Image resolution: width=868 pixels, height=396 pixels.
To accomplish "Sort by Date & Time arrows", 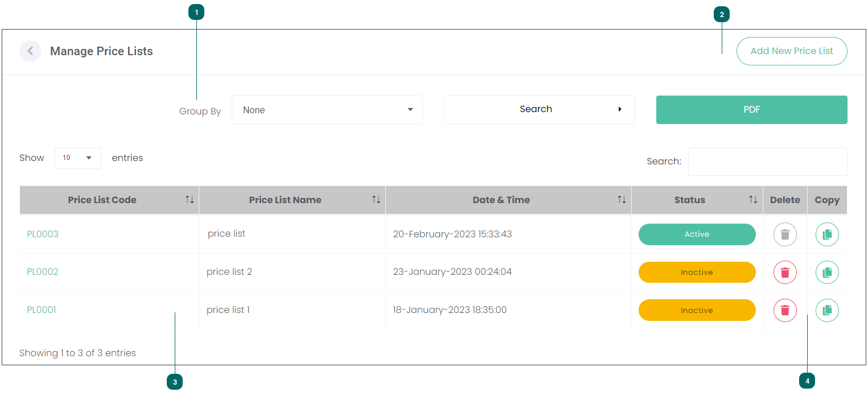I will [622, 200].
